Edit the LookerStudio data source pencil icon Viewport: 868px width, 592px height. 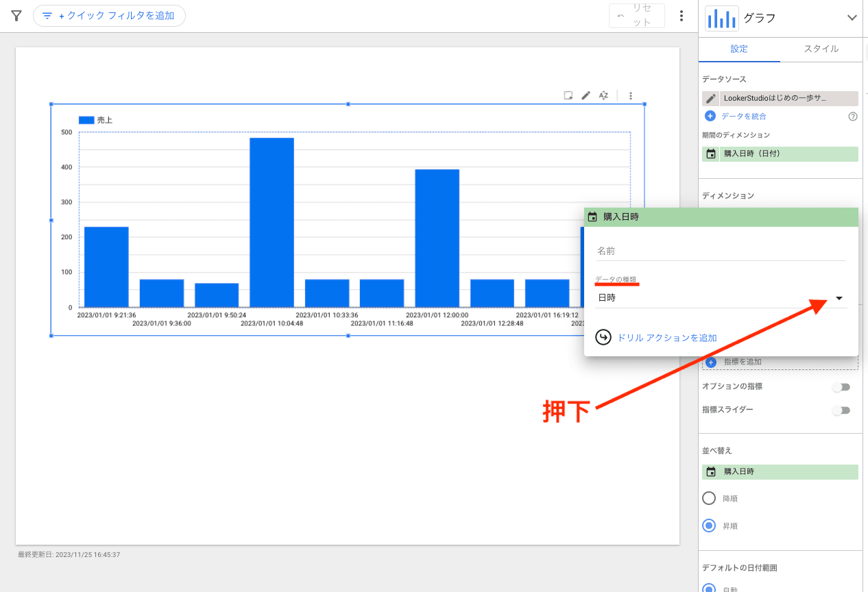point(711,99)
